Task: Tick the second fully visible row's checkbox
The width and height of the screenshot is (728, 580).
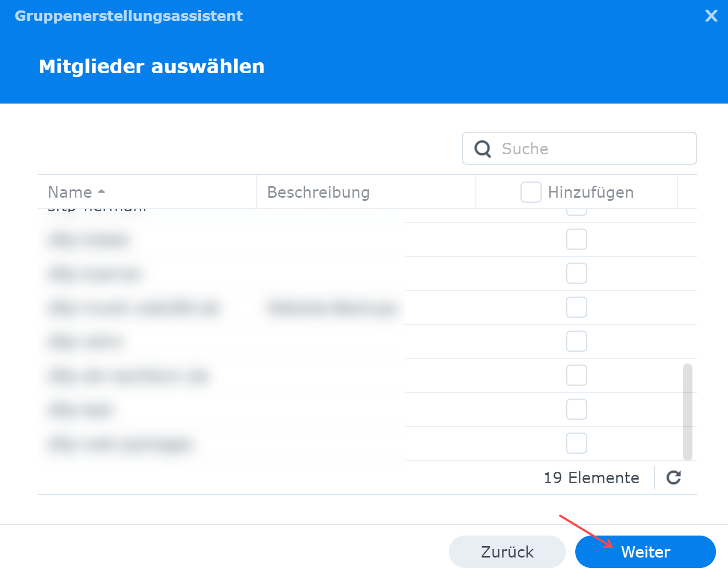Action: click(576, 274)
